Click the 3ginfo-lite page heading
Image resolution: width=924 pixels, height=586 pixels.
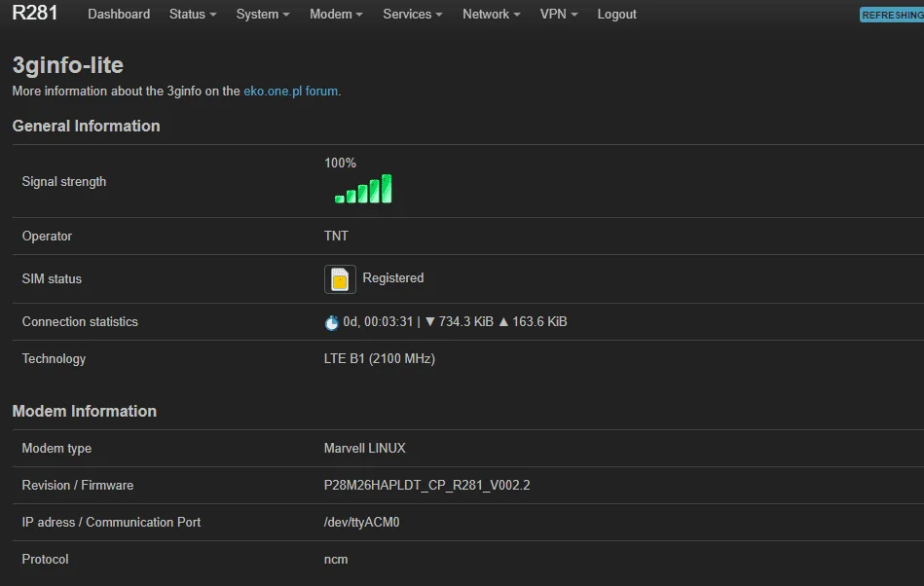tap(68, 65)
